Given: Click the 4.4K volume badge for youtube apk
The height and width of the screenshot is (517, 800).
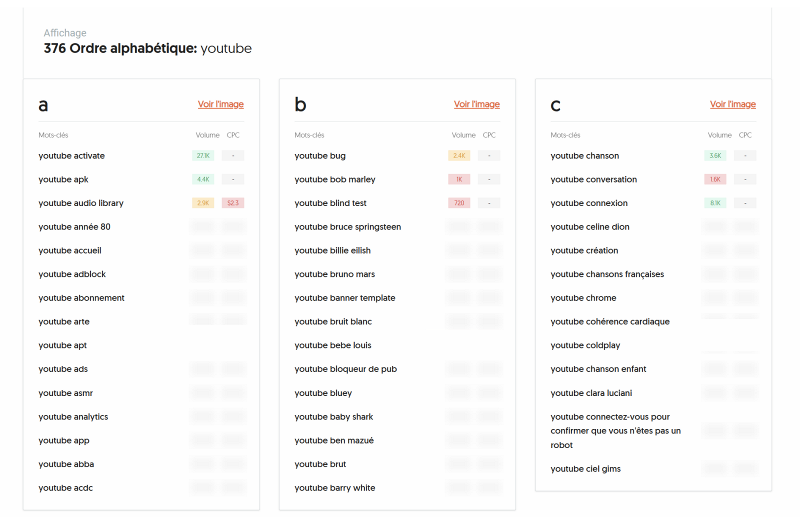Looking at the screenshot, I should pos(203,180).
